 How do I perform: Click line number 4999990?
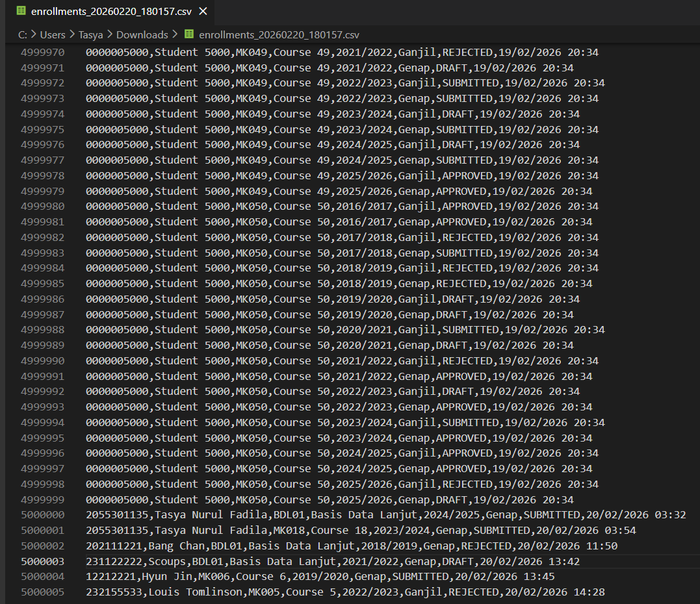pos(42,361)
